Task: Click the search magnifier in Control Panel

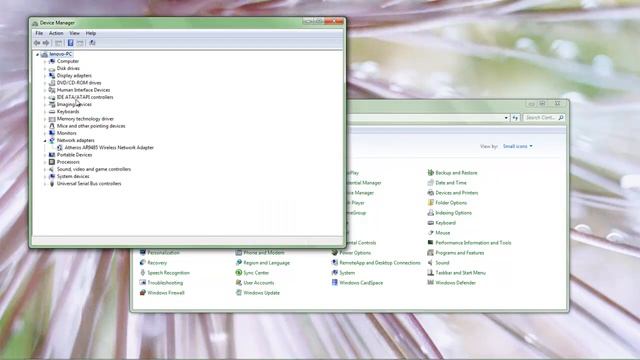Action: click(x=561, y=118)
